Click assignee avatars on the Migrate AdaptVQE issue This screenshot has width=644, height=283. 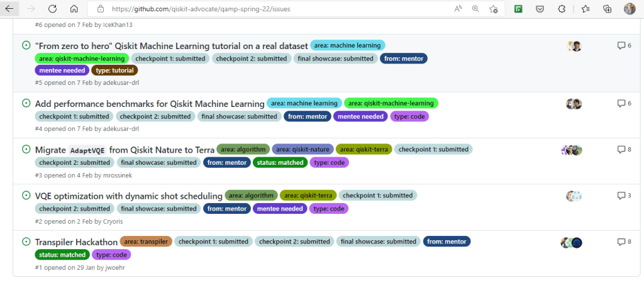click(572, 150)
